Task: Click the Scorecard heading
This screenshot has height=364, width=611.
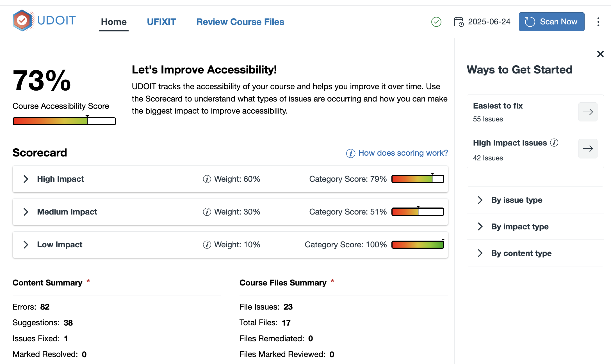Action: [x=40, y=153]
